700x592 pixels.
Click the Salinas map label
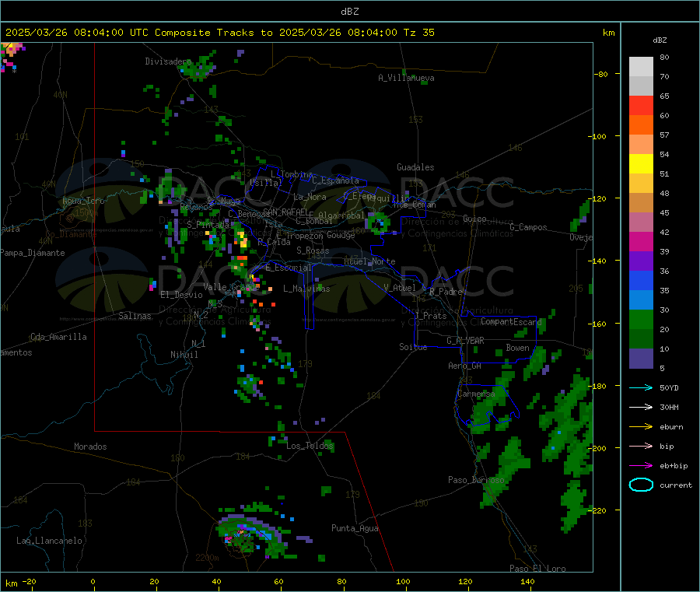click(x=135, y=316)
